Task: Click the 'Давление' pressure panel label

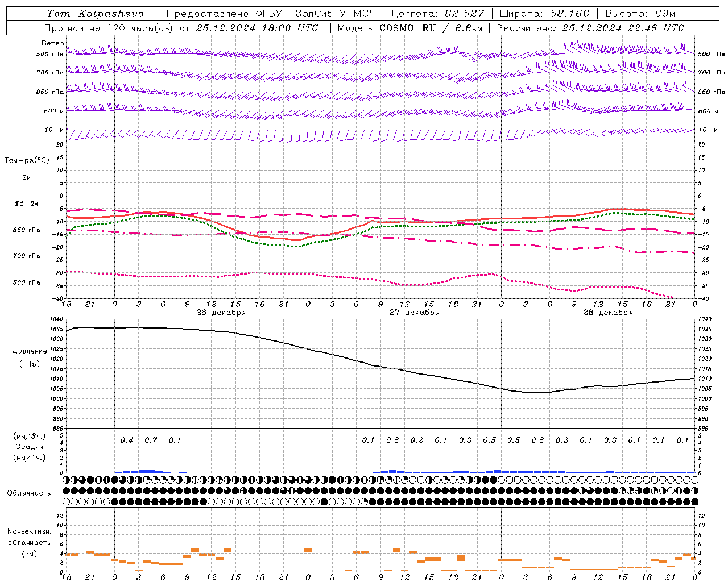Action: point(30,351)
